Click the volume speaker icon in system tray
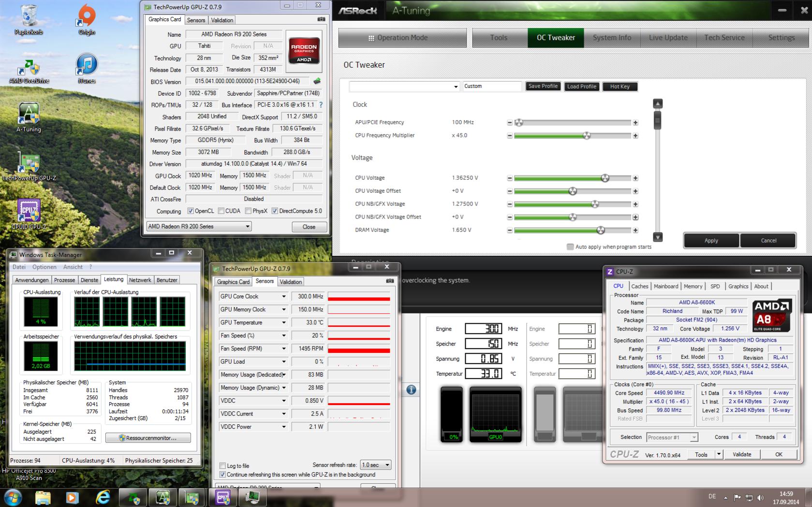This screenshot has width=812, height=507. coord(760,497)
